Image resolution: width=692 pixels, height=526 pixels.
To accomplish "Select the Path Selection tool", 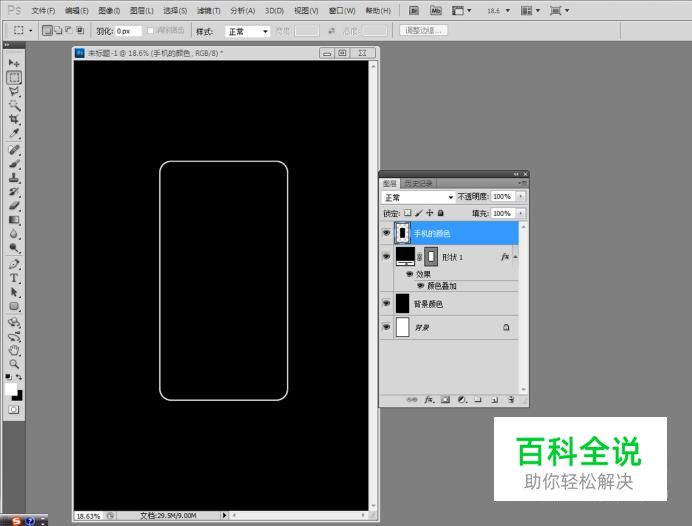I will 14,292.
